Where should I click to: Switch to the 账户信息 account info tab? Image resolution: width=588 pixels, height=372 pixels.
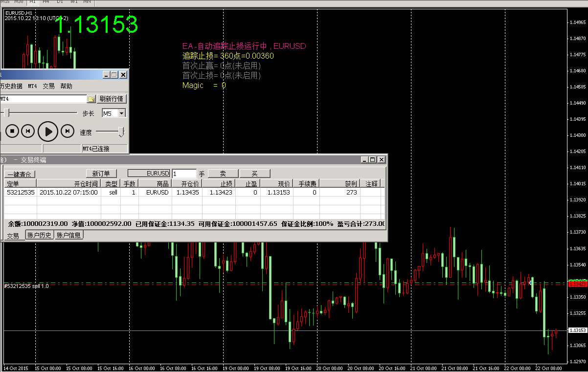[68, 235]
